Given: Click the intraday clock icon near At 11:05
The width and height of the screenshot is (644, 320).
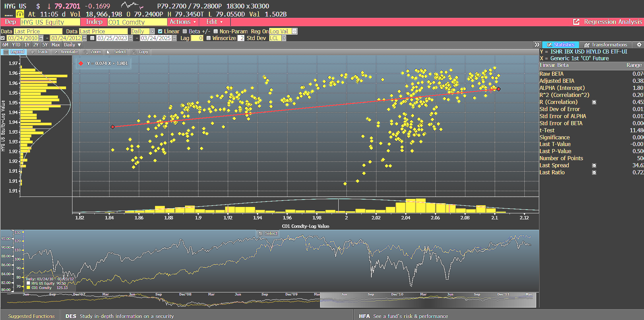Looking at the screenshot, I should coord(20,14).
